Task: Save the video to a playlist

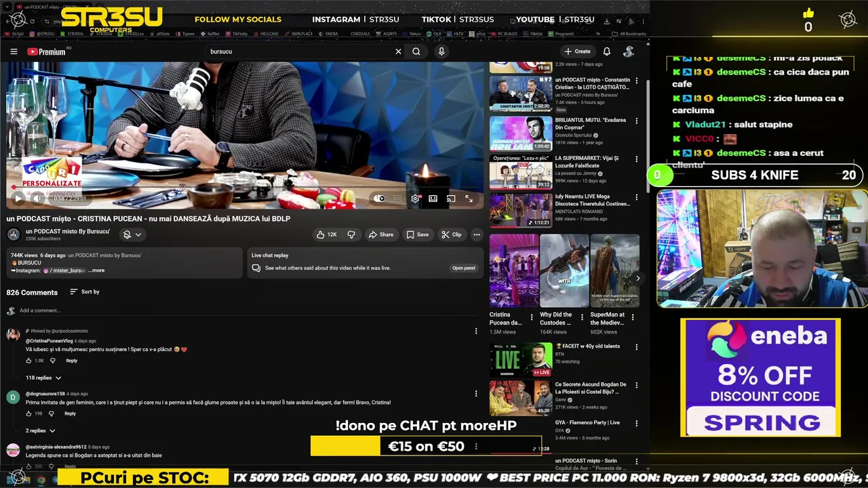Action: pyautogui.click(x=418, y=235)
